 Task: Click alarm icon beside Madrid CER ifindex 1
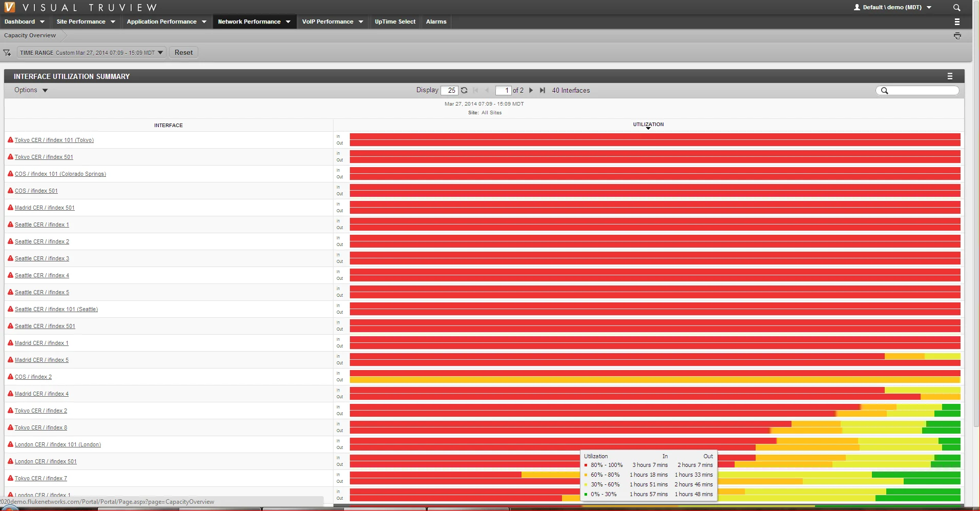10,342
